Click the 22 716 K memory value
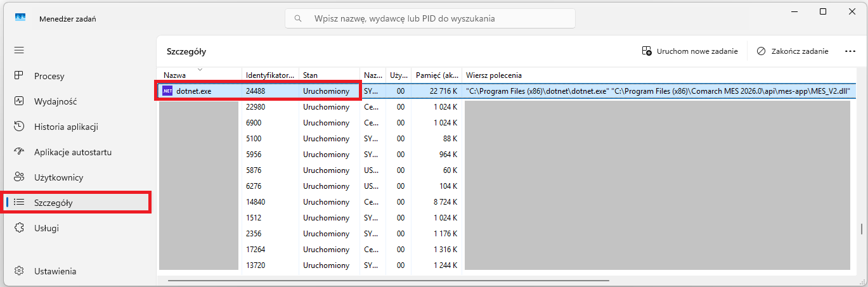This screenshot has height=287, width=868. point(443,91)
